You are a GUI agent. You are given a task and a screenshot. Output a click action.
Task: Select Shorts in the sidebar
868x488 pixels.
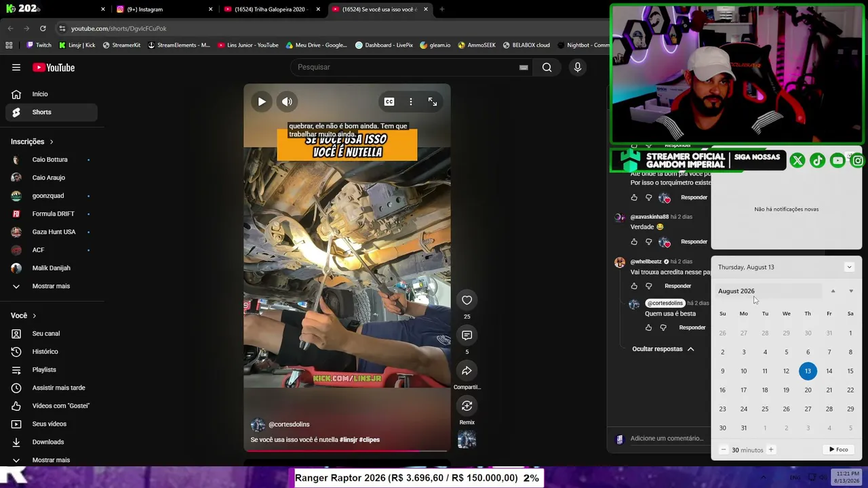pos(52,113)
